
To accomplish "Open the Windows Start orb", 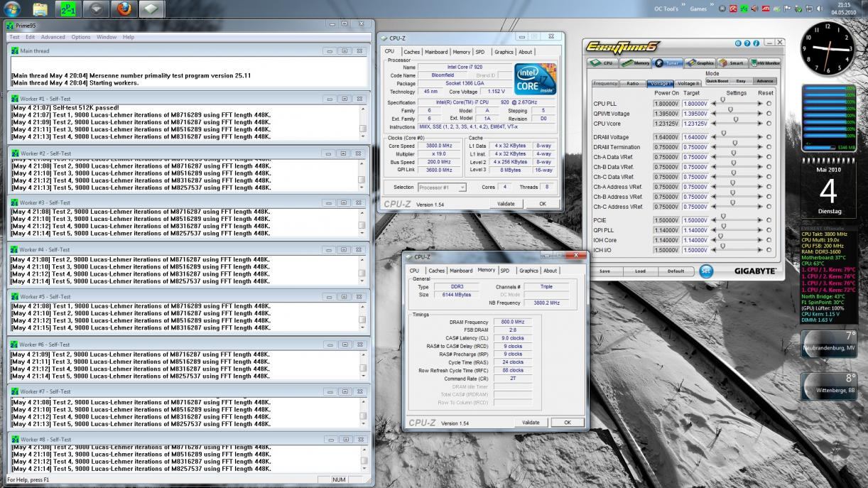I will pyautogui.click(x=12, y=9).
